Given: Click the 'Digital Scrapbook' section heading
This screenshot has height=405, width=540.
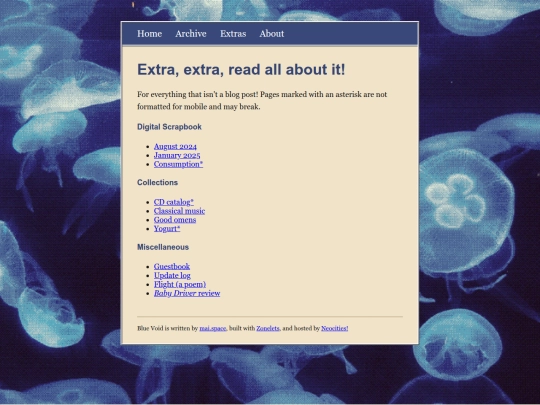Looking at the screenshot, I should [169, 127].
